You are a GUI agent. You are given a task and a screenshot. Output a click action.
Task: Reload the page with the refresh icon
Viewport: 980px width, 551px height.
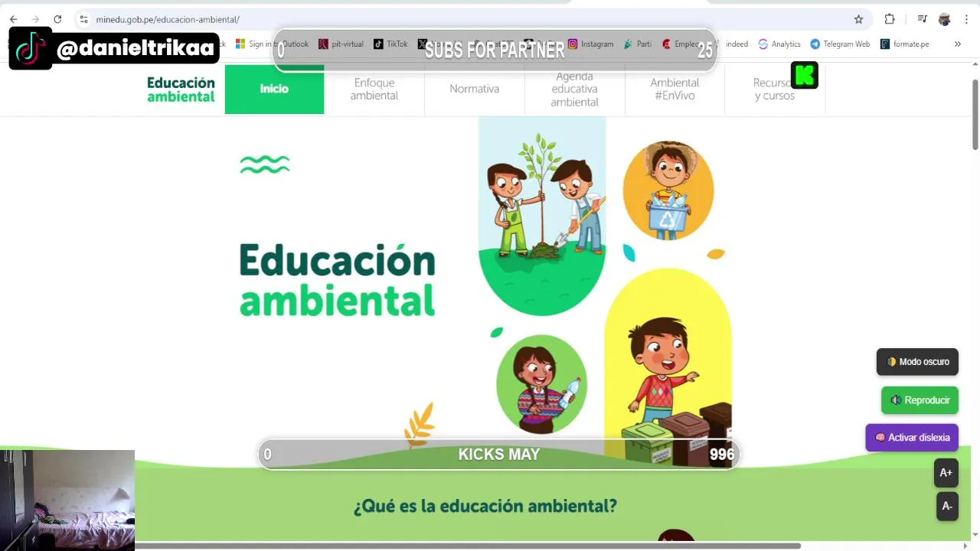click(x=57, y=19)
